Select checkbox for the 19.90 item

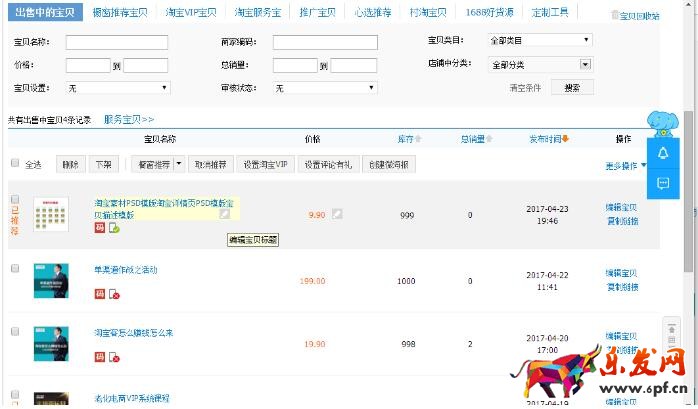(15, 331)
